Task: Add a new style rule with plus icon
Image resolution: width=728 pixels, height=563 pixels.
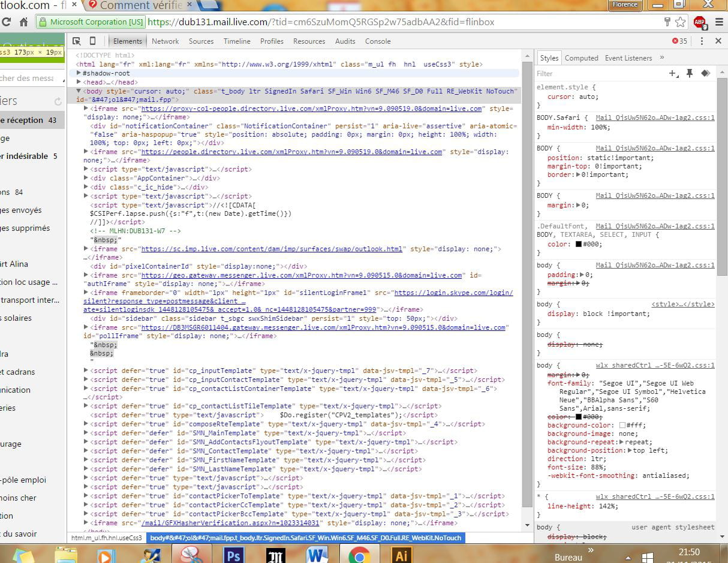Action: pyautogui.click(x=673, y=73)
